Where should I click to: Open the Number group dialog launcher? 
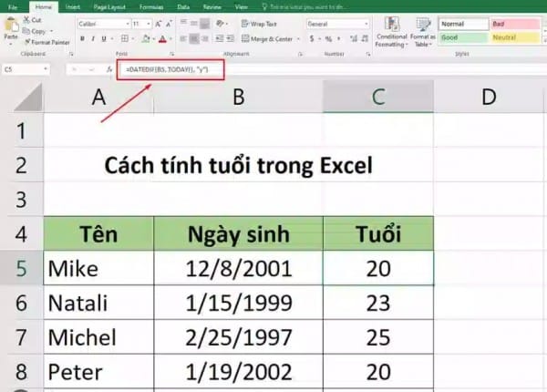click(x=368, y=54)
